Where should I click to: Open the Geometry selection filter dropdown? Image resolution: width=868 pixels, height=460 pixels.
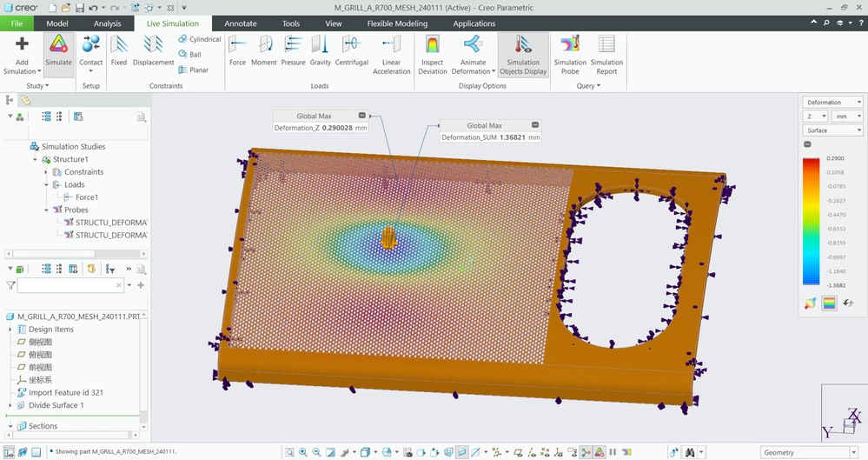coord(808,452)
